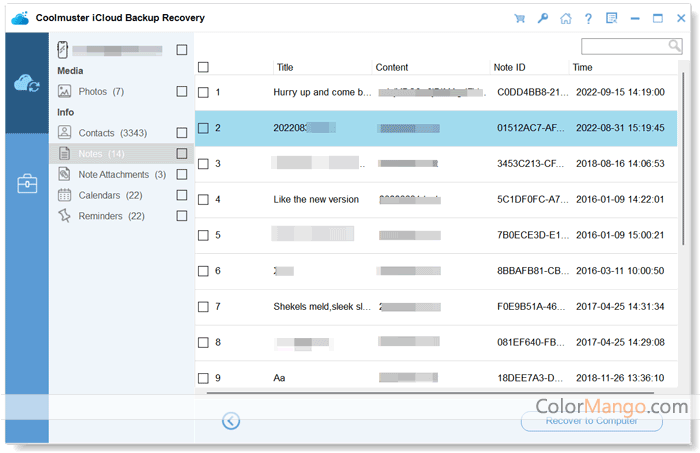Select the iCloud sync sidebar icon
The image size is (700, 453).
(x=27, y=85)
